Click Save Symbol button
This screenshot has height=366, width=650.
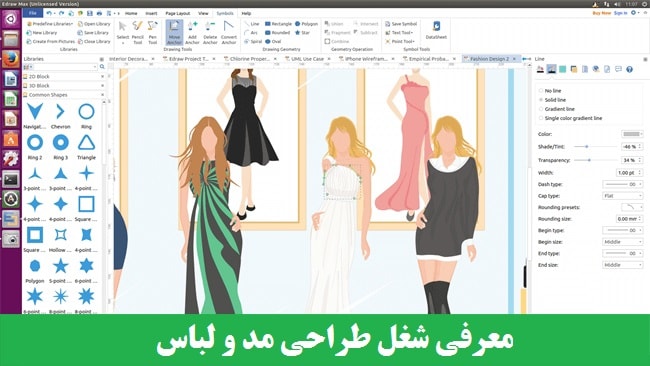401,24
